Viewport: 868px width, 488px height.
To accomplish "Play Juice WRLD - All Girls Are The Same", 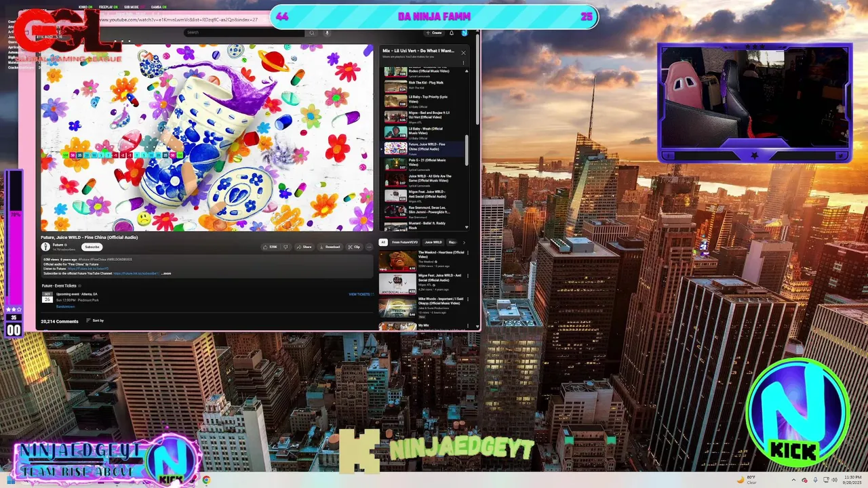I will 424,180.
